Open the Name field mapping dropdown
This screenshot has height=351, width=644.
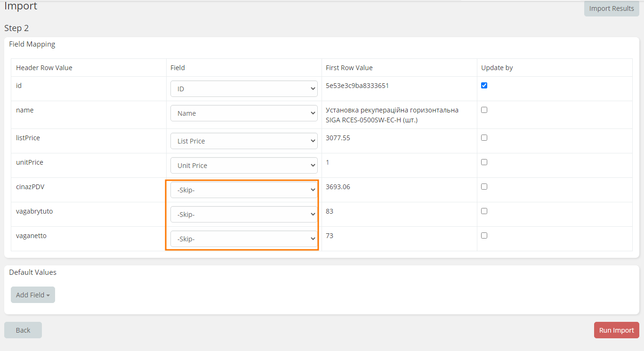coord(243,113)
